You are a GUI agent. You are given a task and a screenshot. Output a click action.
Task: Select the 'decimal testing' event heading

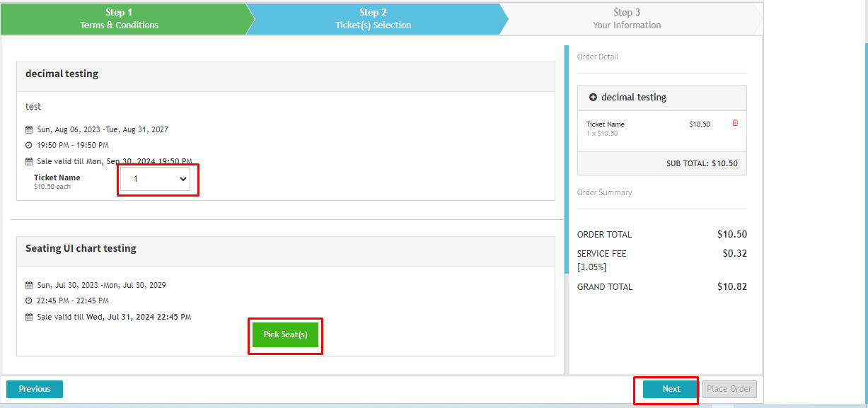pos(62,74)
